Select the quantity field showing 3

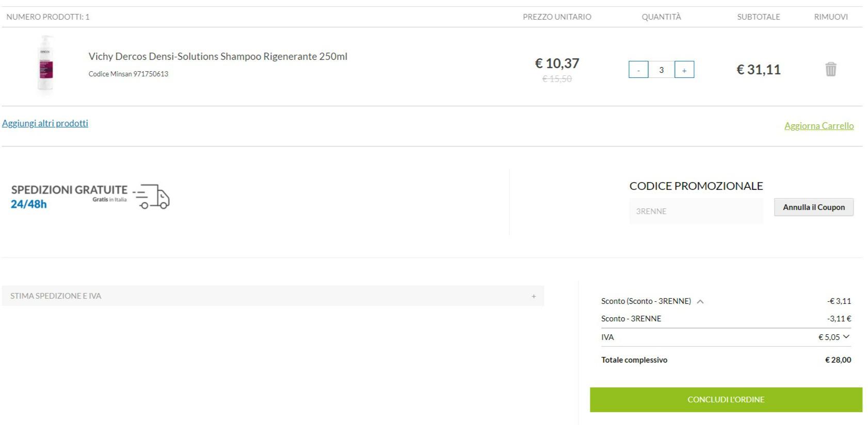pyautogui.click(x=661, y=70)
